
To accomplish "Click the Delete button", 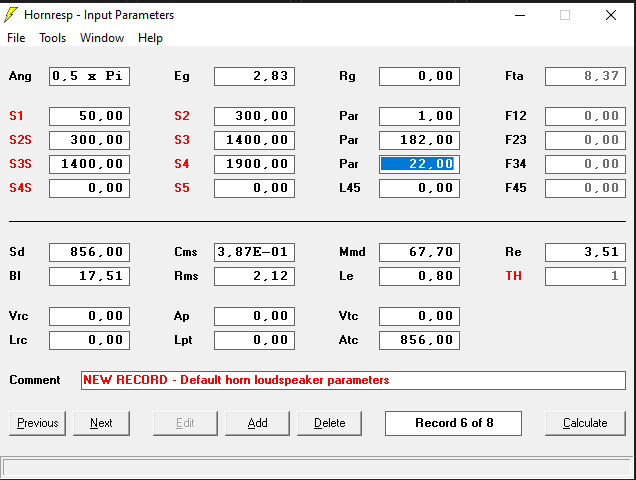I will 329,423.
